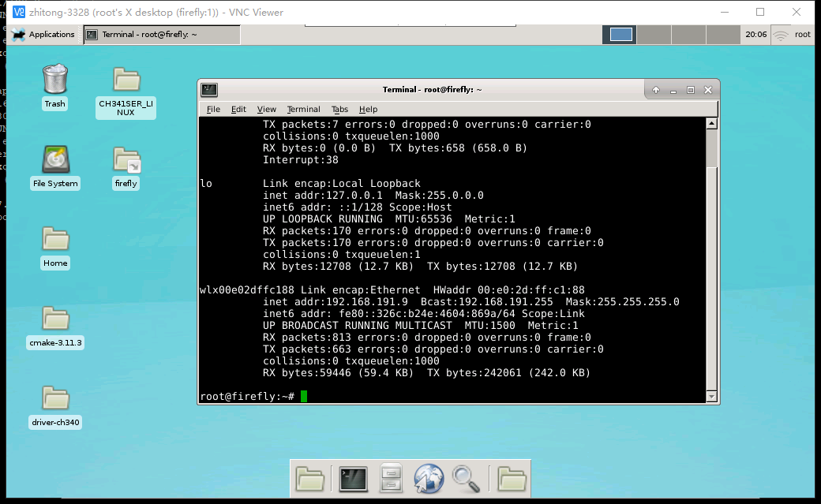The height and width of the screenshot is (504, 821).
Task: Click Mask:255.255.255.0 text
Action: pyautogui.click(x=623, y=302)
